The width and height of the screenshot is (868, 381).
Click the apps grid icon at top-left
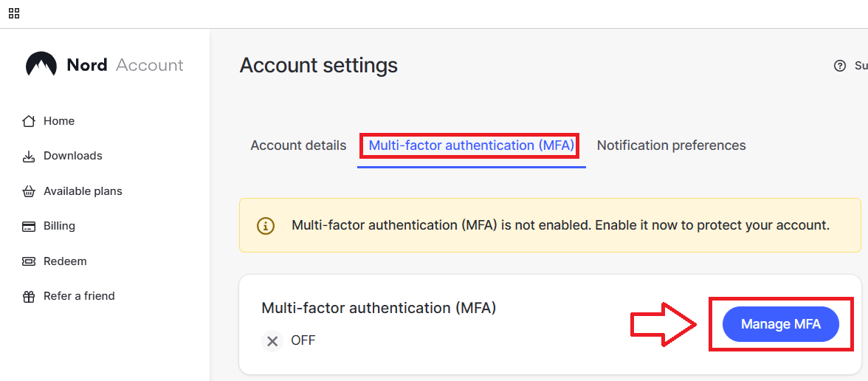click(14, 13)
